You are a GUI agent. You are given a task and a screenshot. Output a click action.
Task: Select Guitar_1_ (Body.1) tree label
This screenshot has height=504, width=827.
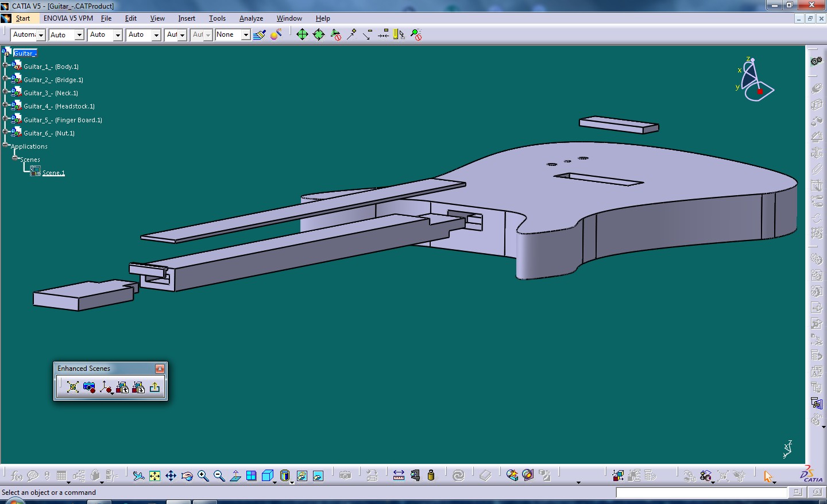51,67
